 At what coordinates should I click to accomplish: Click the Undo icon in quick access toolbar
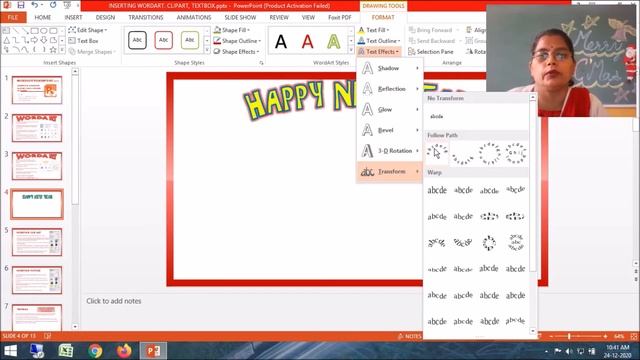coord(35,5)
